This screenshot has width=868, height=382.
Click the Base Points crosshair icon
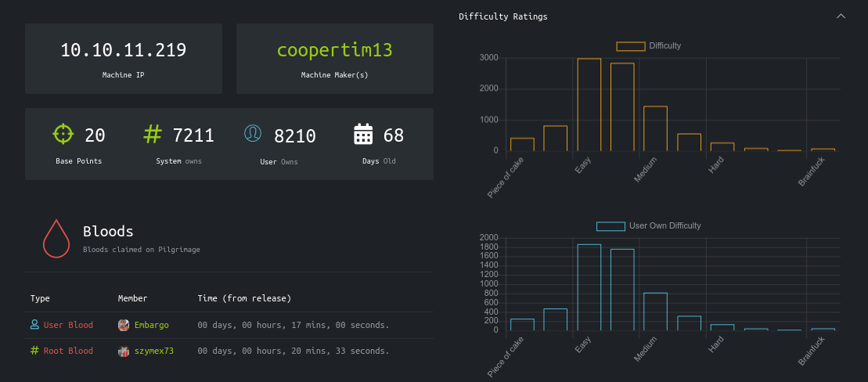(63, 135)
